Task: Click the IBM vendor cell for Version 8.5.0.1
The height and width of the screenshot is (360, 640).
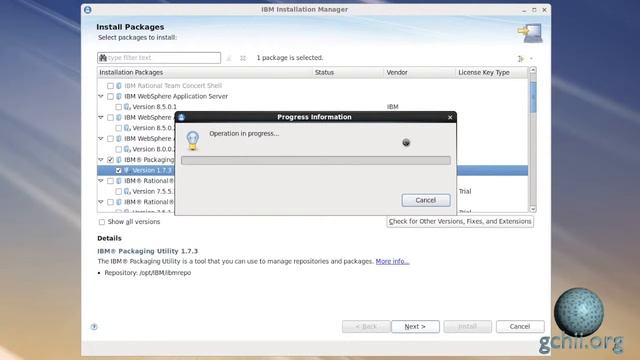Action: (x=393, y=107)
